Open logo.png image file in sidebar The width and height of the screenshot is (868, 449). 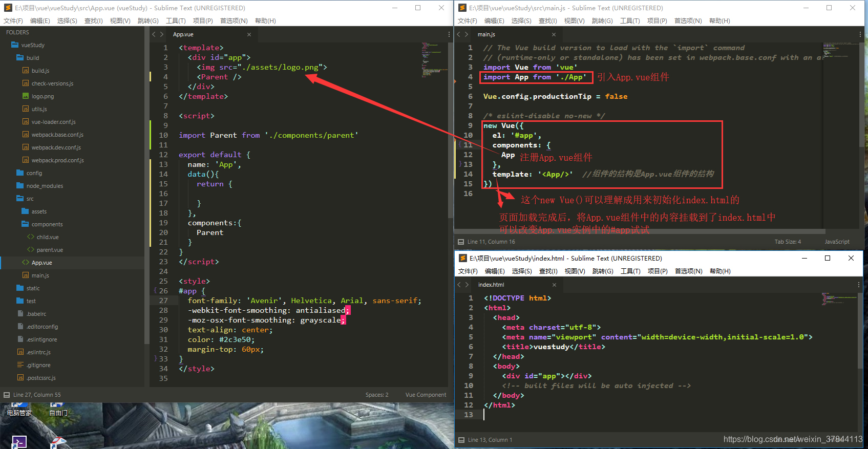pyautogui.click(x=43, y=96)
